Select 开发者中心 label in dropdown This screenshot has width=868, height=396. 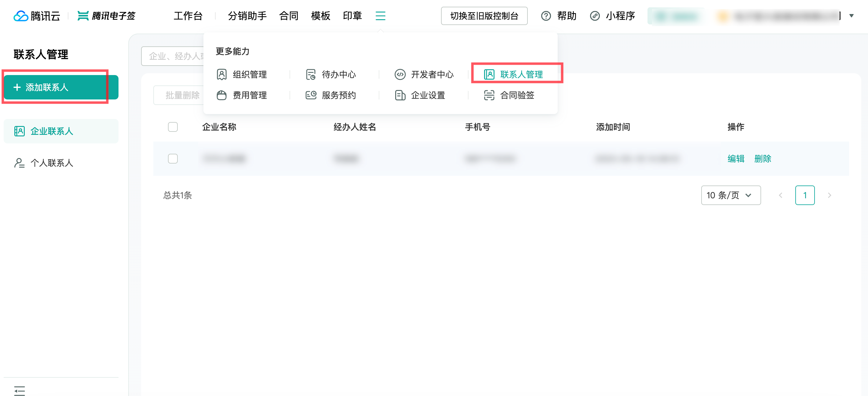coord(432,74)
